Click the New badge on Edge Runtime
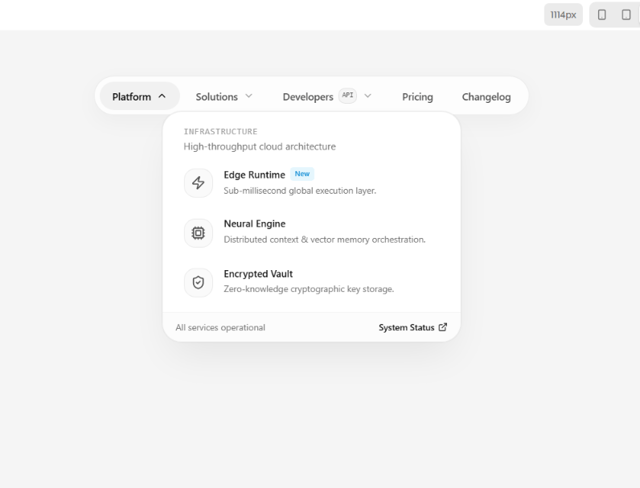Image resolution: width=640 pixels, height=488 pixels. click(x=302, y=174)
